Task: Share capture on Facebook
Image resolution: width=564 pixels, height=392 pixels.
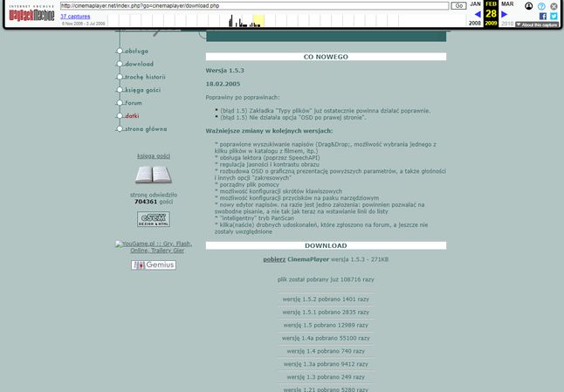Action: (x=543, y=17)
